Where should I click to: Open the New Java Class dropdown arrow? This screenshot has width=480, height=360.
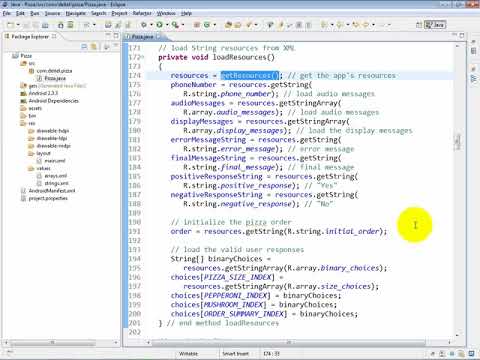pyautogui.click(x=214, y=25)
